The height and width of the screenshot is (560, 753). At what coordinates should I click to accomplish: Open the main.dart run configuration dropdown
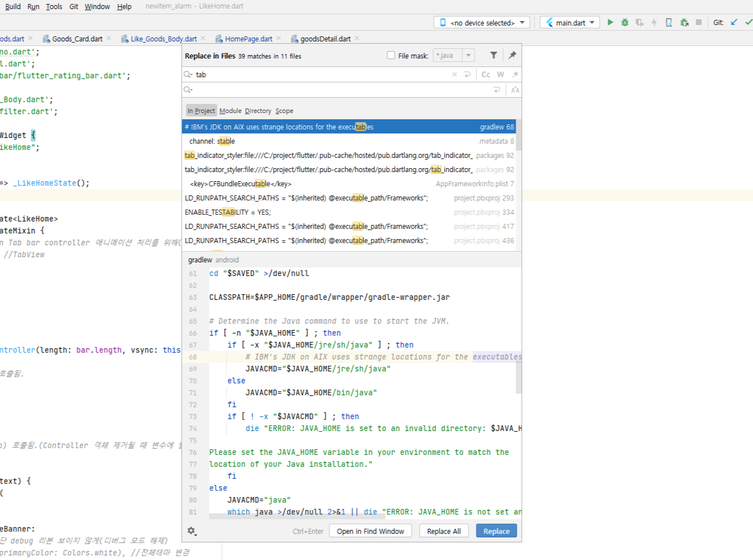tap(570, 22)
